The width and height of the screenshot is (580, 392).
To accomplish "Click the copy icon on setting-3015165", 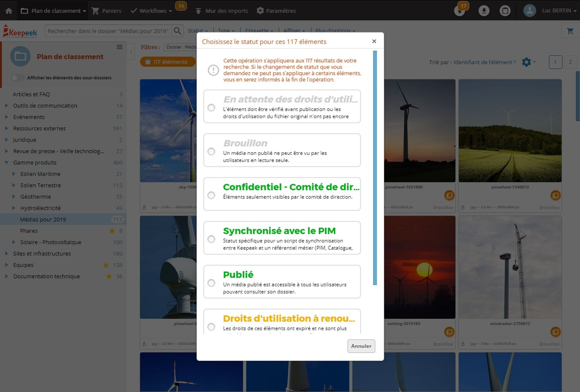I will click(x=449, y=332).
